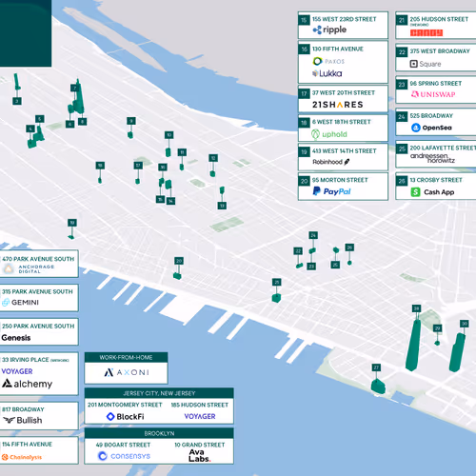Screen dimensions: 476x476
Task: Select the Anchorage Digital logo
Action: click(28, 268)
